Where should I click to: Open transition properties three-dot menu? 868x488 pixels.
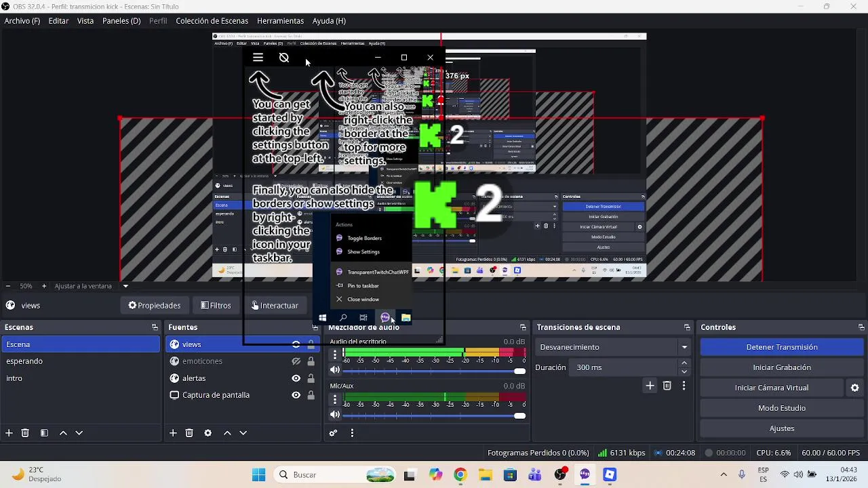(x=684, y=386)
